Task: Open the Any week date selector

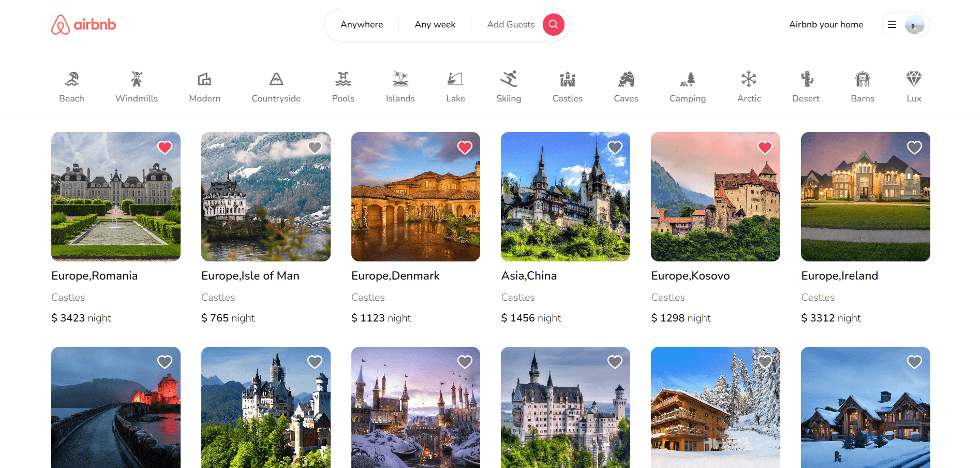Action: pos(435,24)
